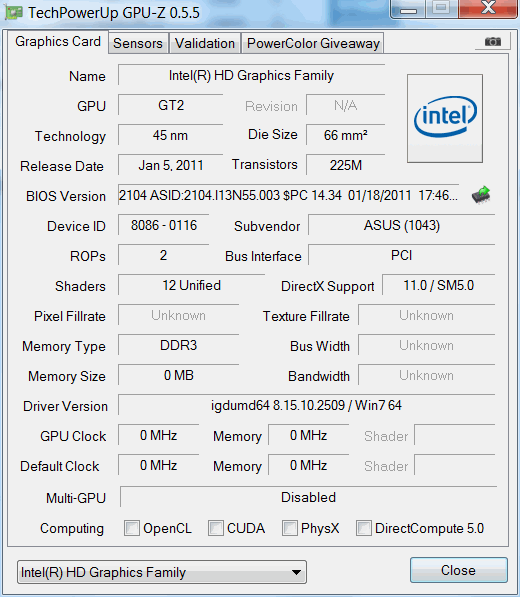Toggle the DirectCompute 5.0 checkbox
The height and width of the screenshot is (597, 520).
[364, 528]
